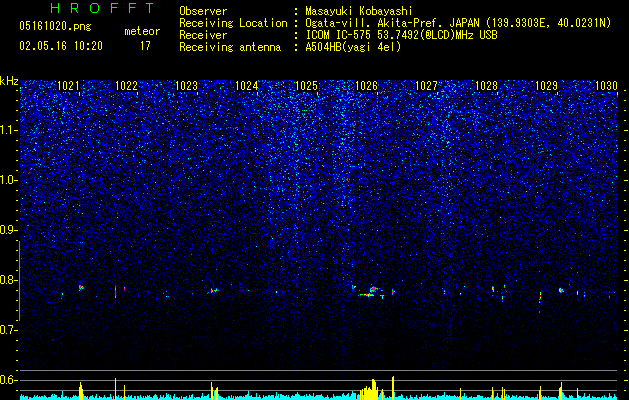
Task: Click the 1030 time axis marker
Action: [606, 85]
